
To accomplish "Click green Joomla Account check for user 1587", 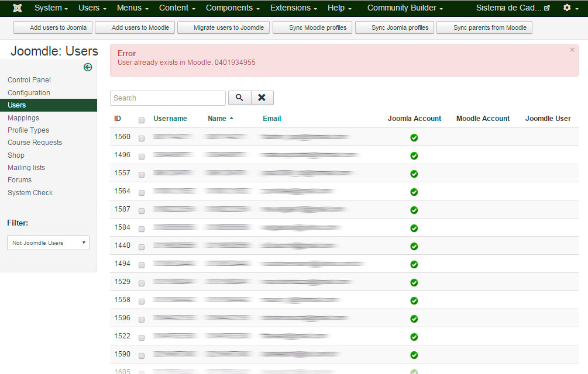I will click(414, 210).
